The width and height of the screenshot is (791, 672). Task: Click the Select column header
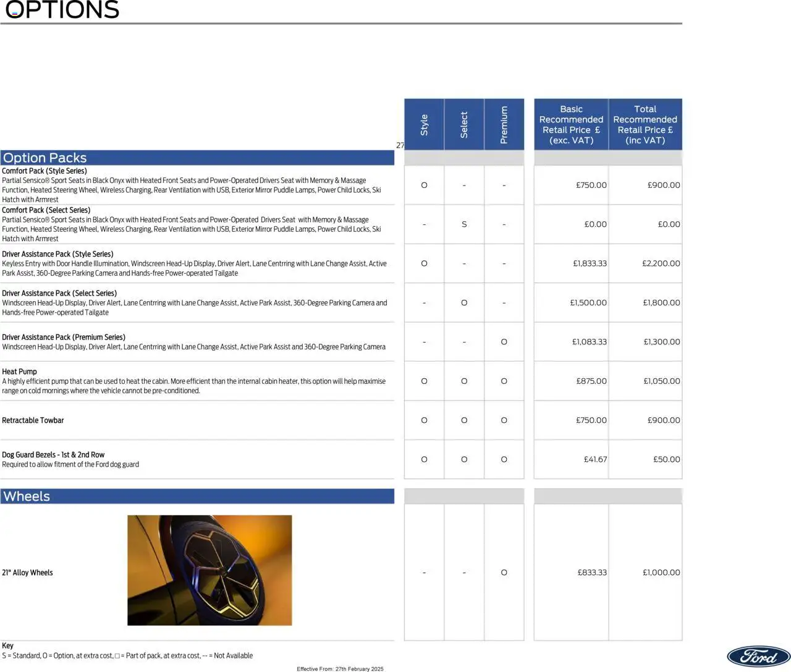(x=464, y=124)
